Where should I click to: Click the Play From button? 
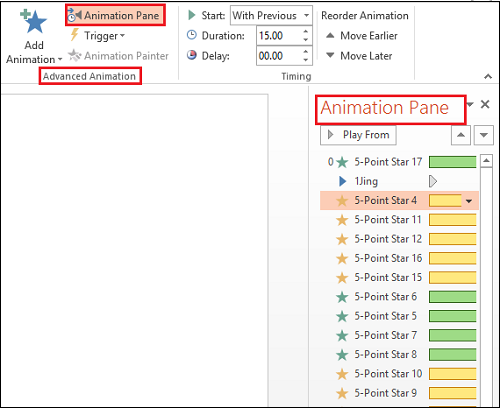(358, 135)
